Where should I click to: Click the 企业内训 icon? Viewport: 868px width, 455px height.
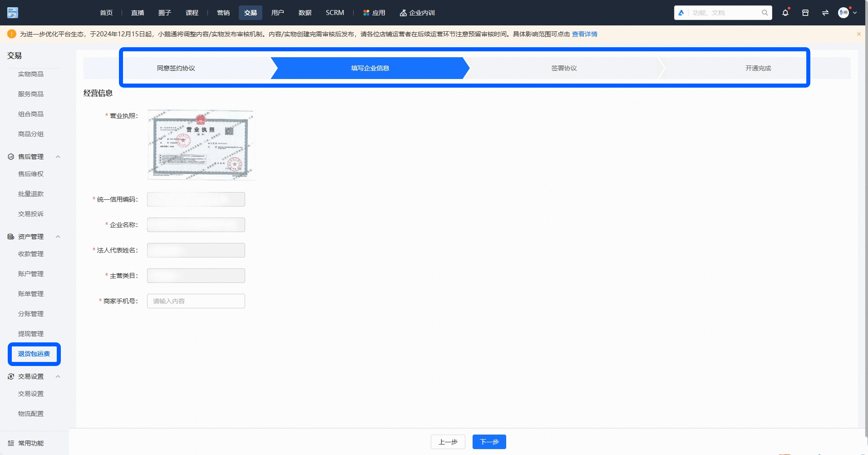pyautogui.click(x=403, y=13)
